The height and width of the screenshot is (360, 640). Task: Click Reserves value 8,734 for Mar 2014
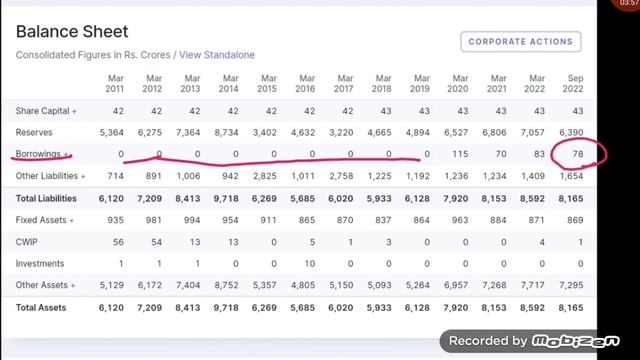pyautogui.click(x=227, y=133)
